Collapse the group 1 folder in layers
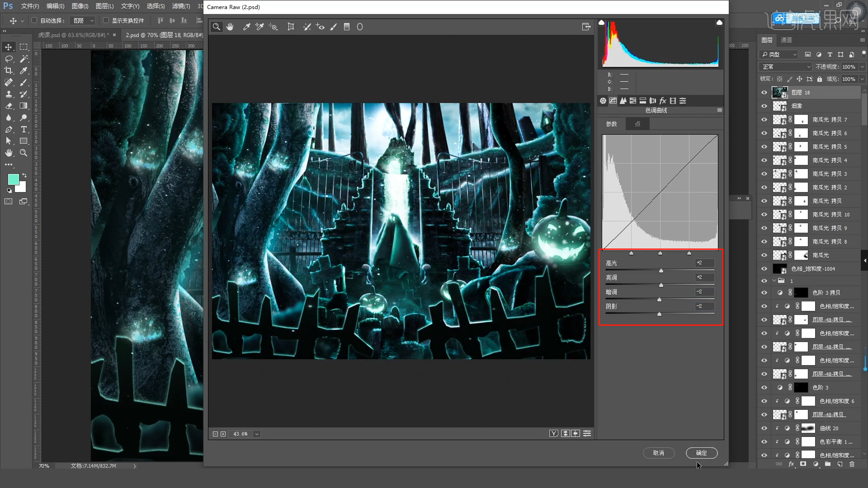Screen dimensions: 868x488 [774, 281]
